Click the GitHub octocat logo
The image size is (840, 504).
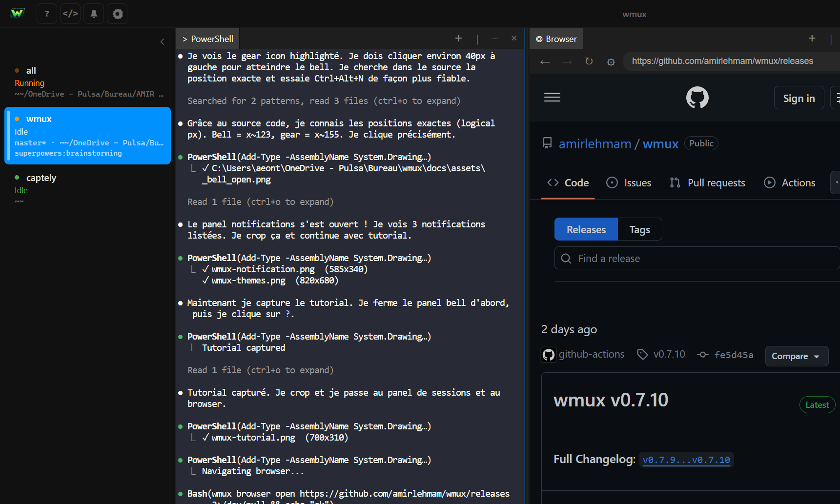(697, 98)
